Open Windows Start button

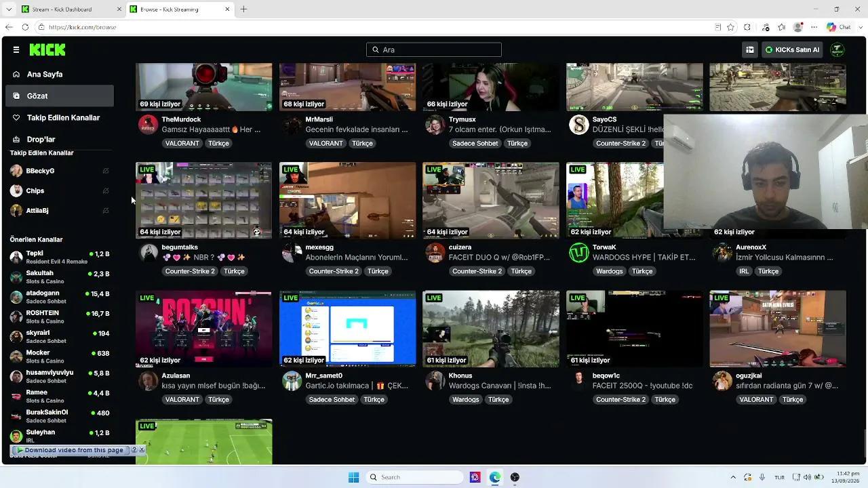point(353,477)
